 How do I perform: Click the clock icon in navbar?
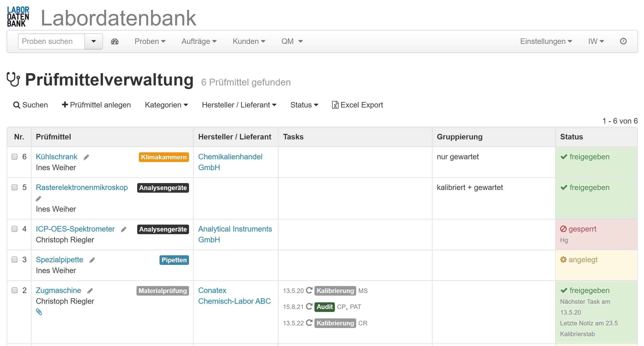623,41
